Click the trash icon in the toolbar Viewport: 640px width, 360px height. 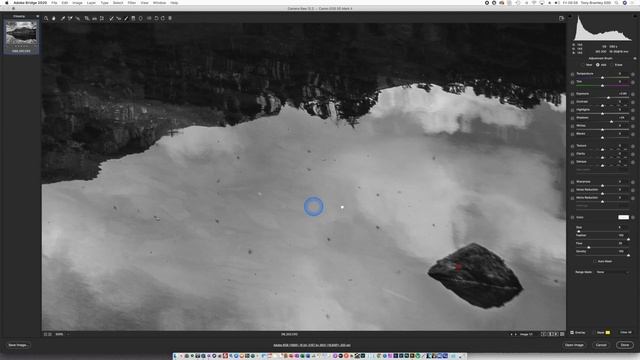coord(170,18)
